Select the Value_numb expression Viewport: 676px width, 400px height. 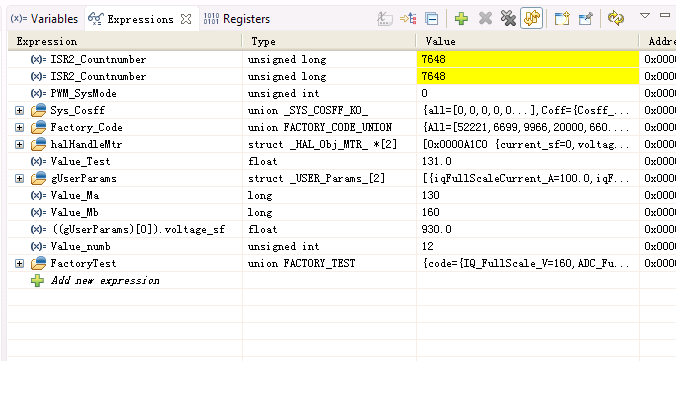(81, 247)
